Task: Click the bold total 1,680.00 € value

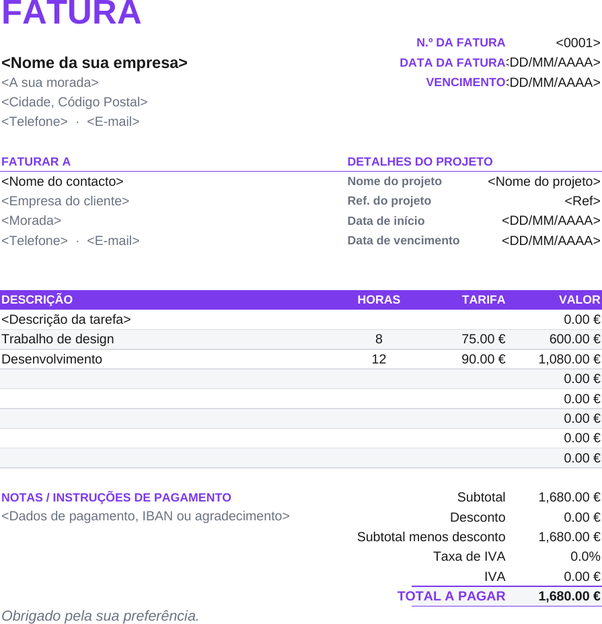Action: point(569,596)
